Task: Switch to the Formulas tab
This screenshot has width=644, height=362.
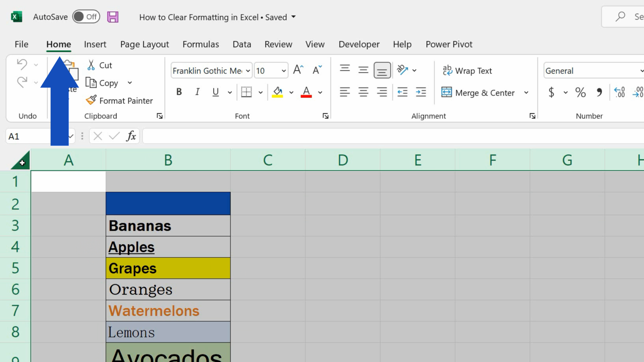Action: [x=201, y=44]
